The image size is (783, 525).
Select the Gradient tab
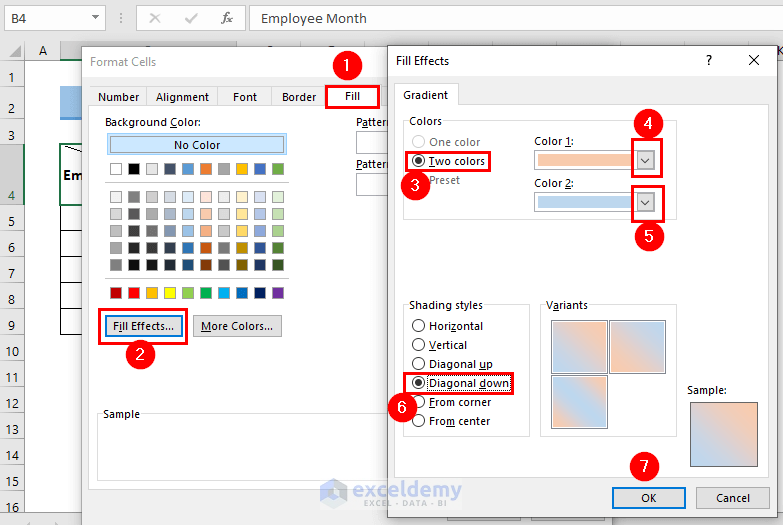pos(426,95)
